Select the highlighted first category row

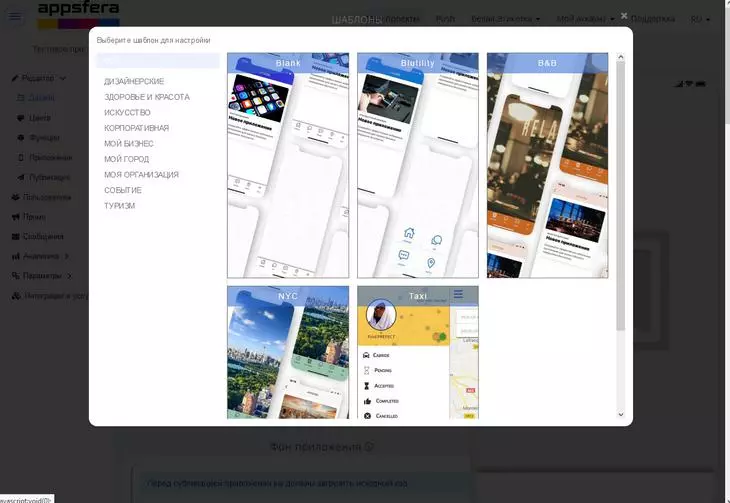click(157, 61)
